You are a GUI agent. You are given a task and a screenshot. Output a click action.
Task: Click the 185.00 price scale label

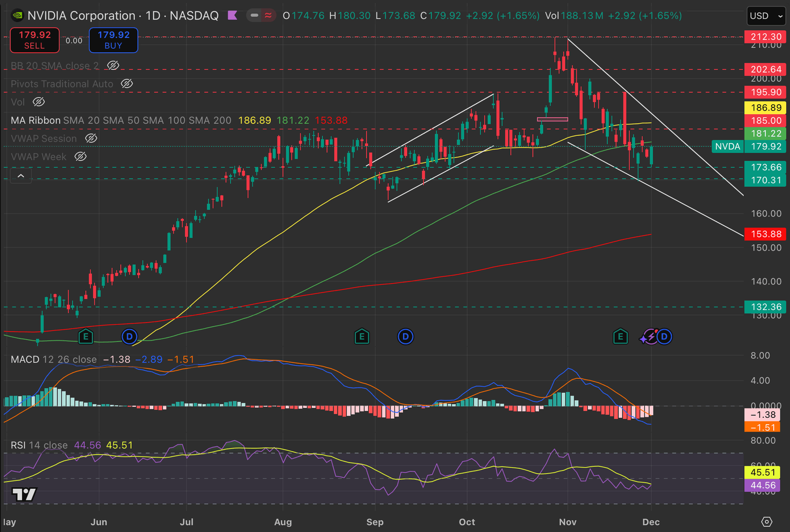(766, 121)
